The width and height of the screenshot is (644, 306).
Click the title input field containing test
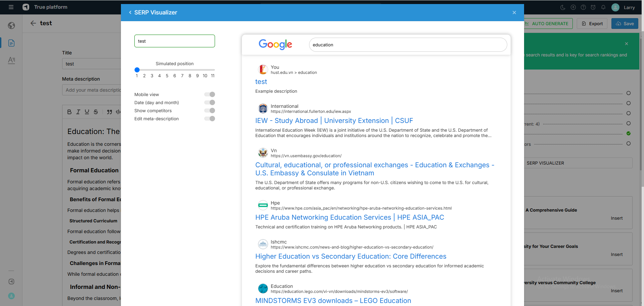pyautogui.click(x=174, y=41)
